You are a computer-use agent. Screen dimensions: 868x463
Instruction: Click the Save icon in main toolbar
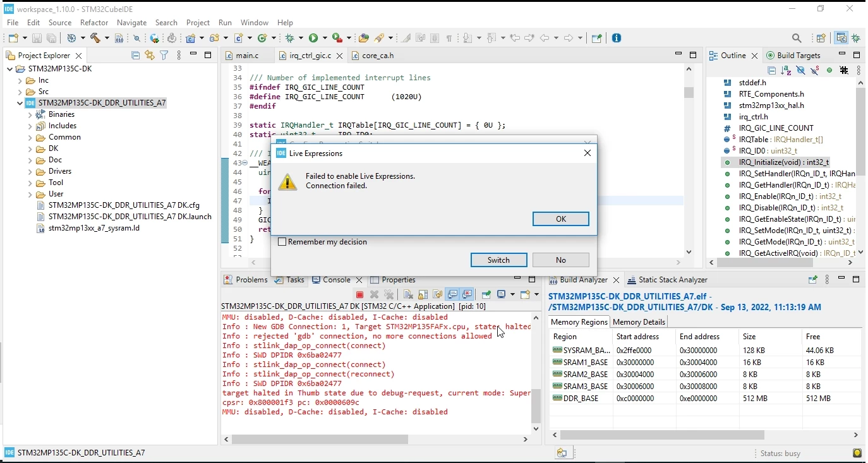click(37, 39)
